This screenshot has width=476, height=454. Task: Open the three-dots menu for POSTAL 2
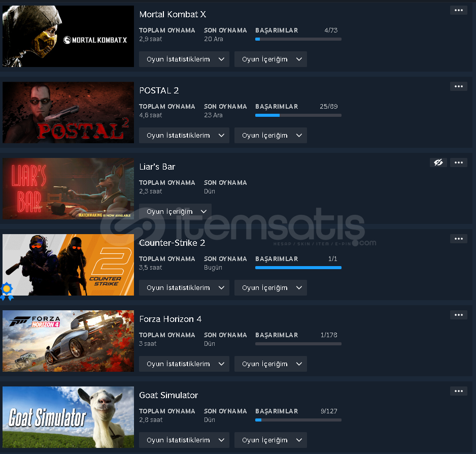(458, 87)
